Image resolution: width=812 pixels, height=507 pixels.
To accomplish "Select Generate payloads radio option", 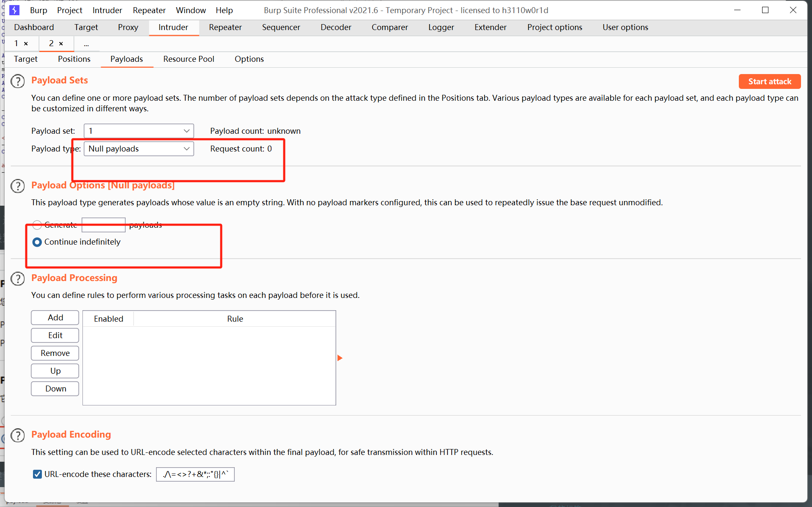I will pos(37,225).
